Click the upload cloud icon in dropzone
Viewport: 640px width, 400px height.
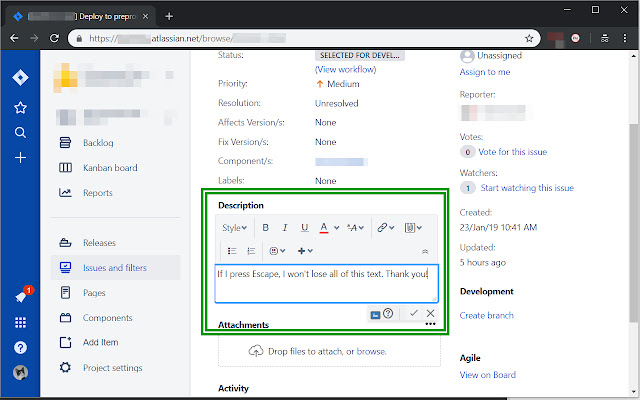(x=256, y=351)
